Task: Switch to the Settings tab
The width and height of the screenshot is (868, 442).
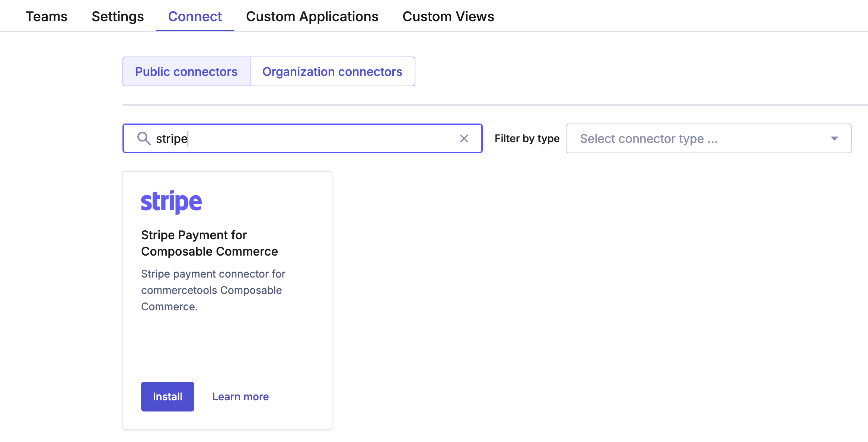Action: (x=118, y=16)
